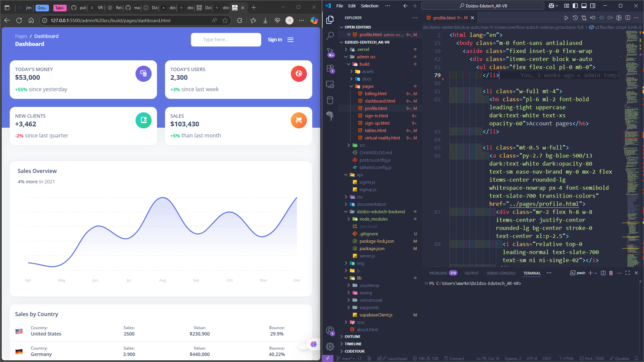Click the Run play icon in the editor toolbar
The height and width of the screenshot is (362, 644).
(x=566, y=18)
